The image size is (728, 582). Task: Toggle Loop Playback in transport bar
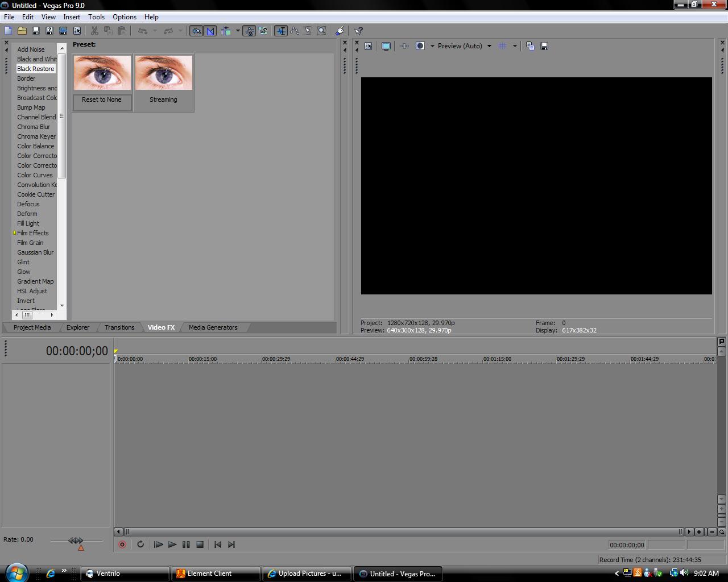coord(140,544)
